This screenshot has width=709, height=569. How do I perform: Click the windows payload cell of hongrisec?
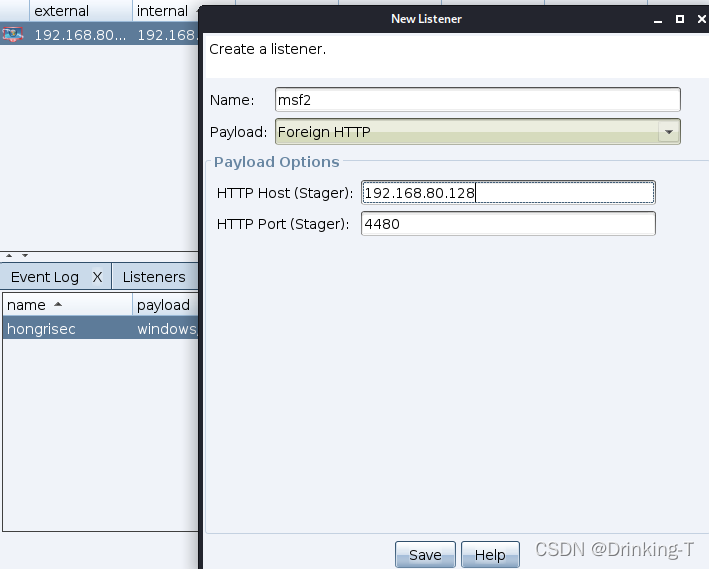point(166,328)
